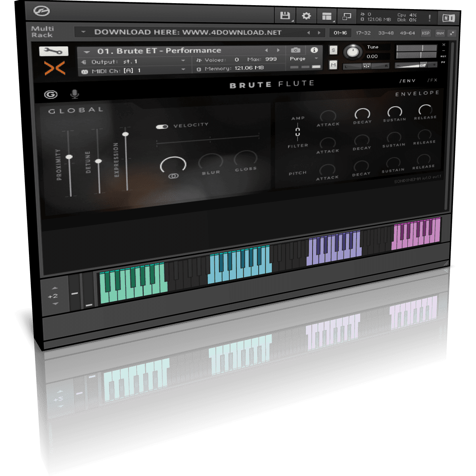Toggle the rack aux panel button
Image resolution: width=476 pixels, height=476 pixels.
[x=440, y=33]
